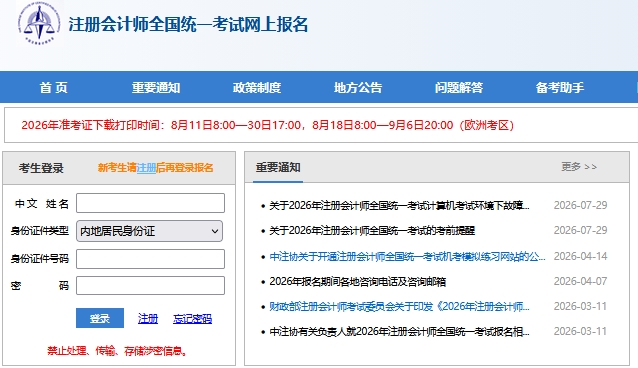Open the 财政部注册会计师考试委员会 notice
The width and height of the screenshot is (638, 368).
tap(399, 307)
